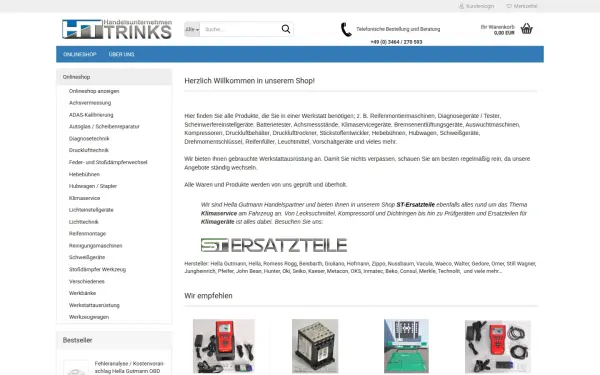Open recommended product, black contactor relay
600x375 pixels.
[x=315, y=346]
